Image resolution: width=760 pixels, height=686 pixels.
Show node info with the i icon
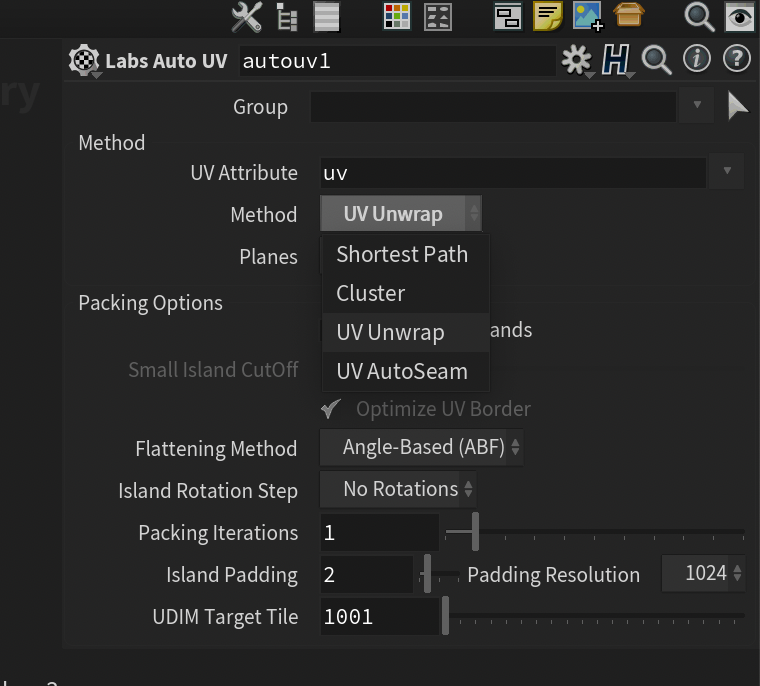697,59
